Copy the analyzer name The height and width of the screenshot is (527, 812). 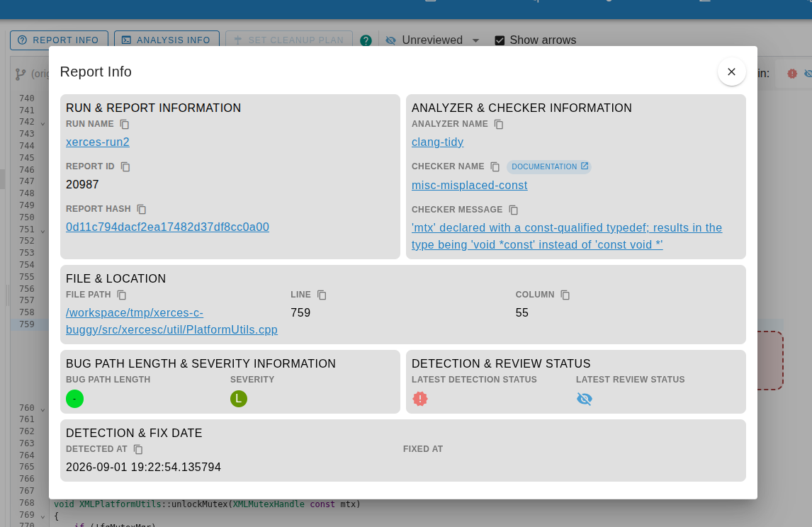coord(499,124)
